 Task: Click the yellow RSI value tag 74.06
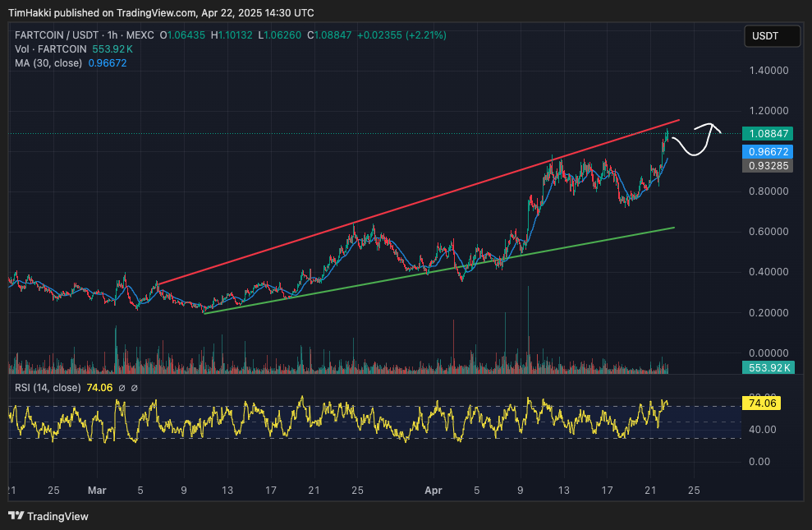[x=760, y=403]
